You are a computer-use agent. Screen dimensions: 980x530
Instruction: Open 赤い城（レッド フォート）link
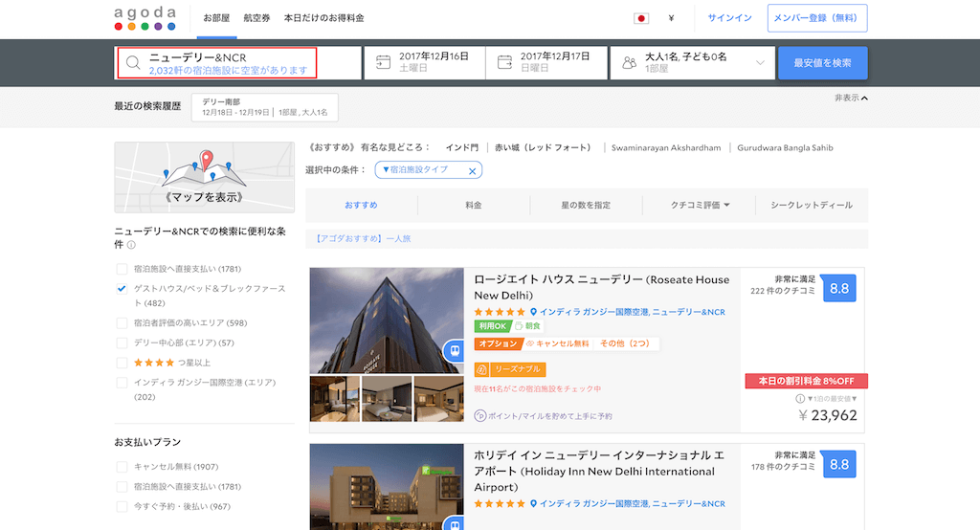tap(543, 148)
